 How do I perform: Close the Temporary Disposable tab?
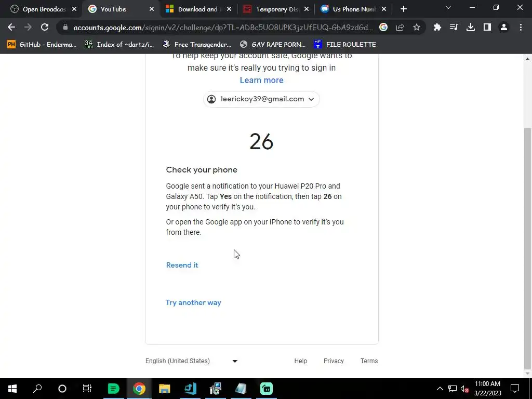307,9
